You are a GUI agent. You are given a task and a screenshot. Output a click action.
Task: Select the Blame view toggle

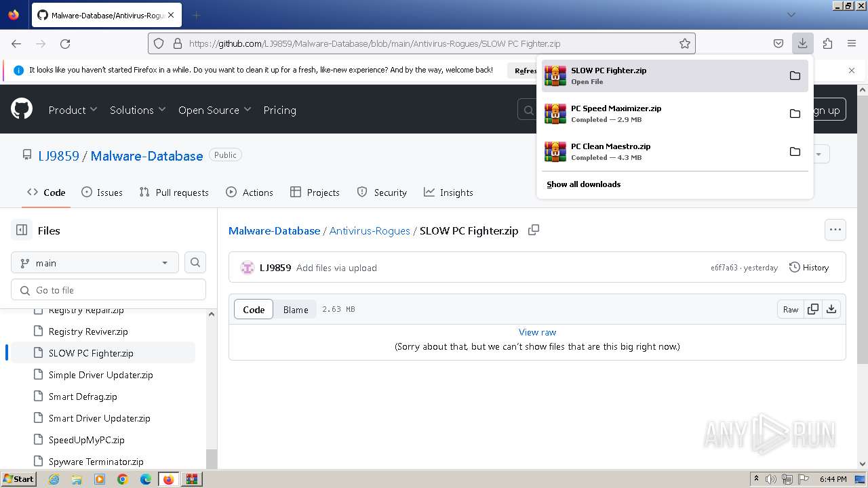pyautogui.click(x=296, y=309)
